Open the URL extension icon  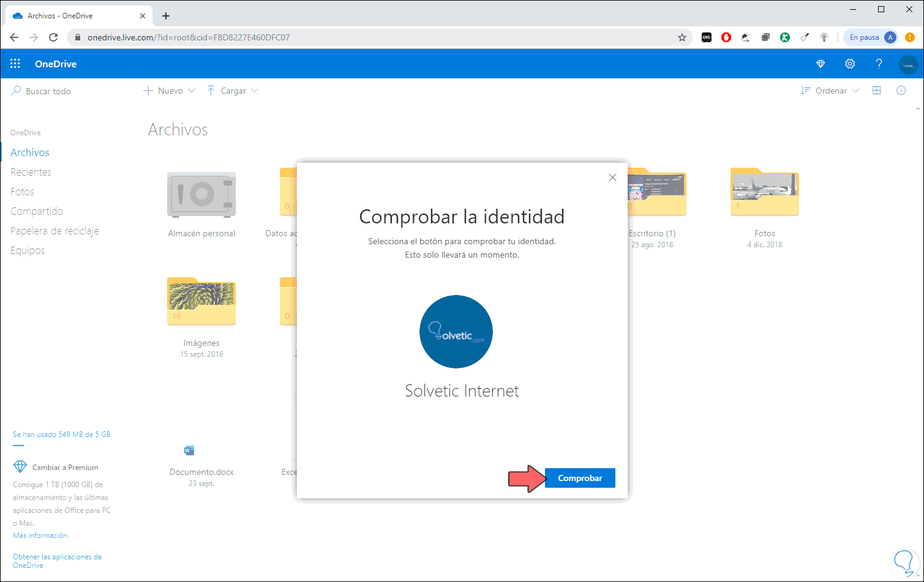[707, 37]
